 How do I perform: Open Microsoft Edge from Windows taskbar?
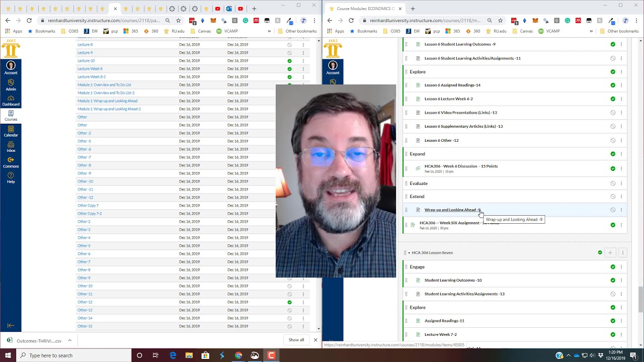point(173,355)
